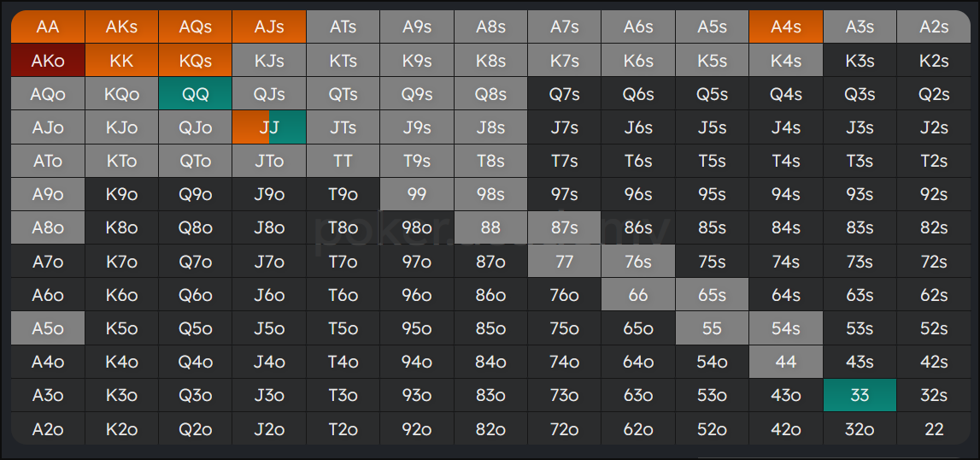Select the AJs cell
The width and height of the screenshot is (980, 460).
269,27
